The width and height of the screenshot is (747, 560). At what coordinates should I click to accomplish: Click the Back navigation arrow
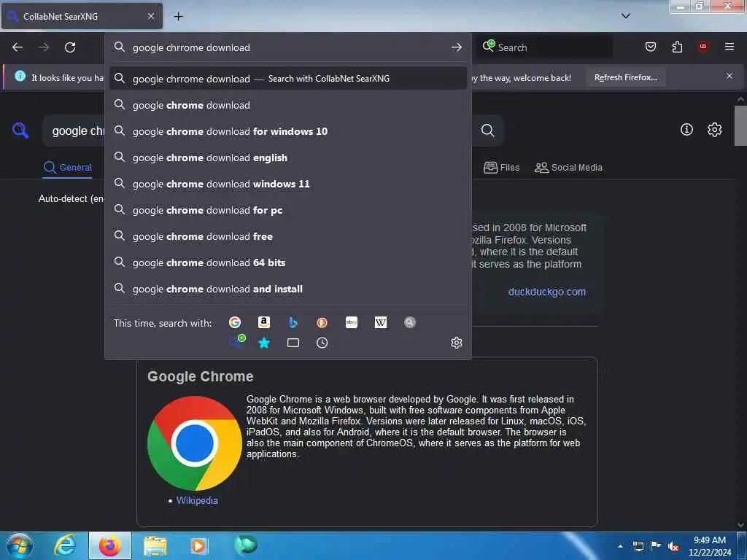coord(18,47)
